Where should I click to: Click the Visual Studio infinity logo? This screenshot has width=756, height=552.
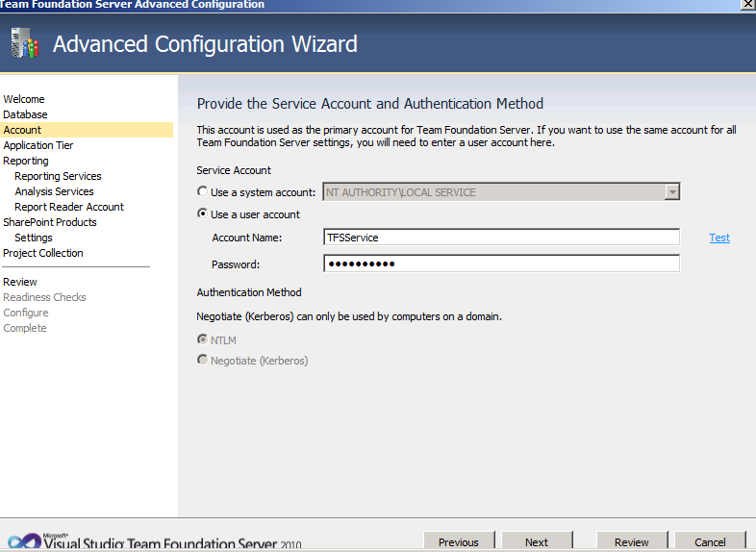coord(25,541)
